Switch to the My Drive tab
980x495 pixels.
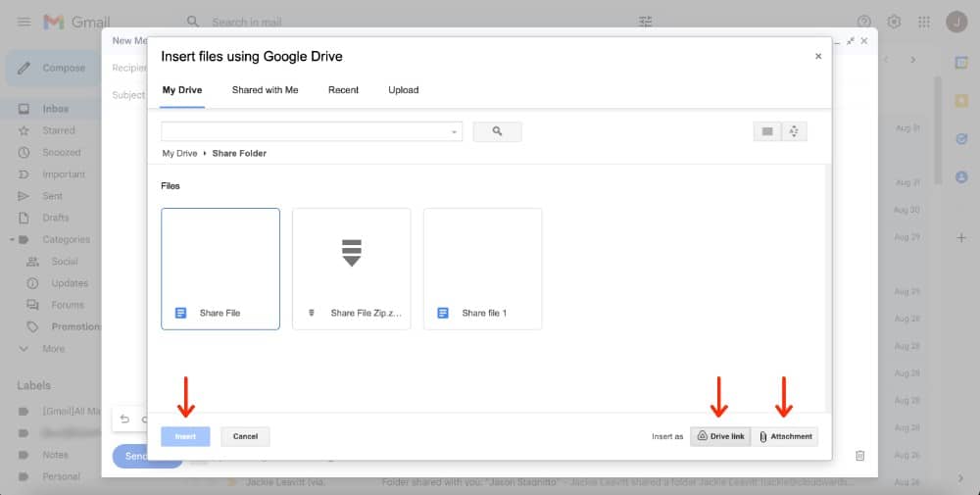point(182,90)
